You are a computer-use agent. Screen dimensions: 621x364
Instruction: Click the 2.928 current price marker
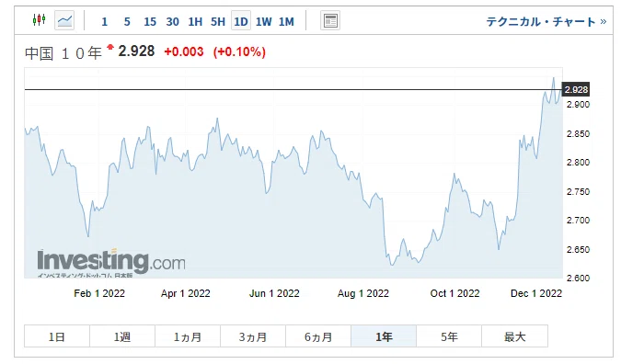(576, 89)
